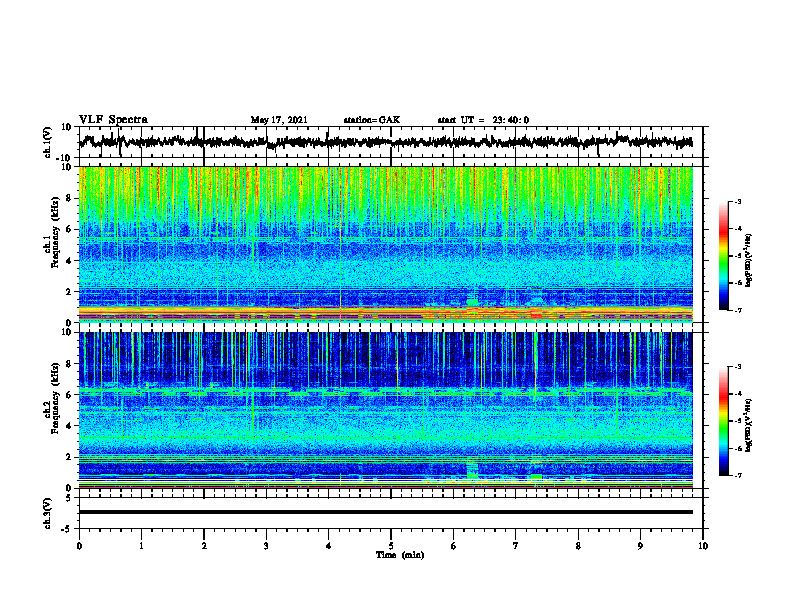Screen dimensions: 792x612
Task: Click the "-7" label on ch.1 color bar
Action: click(737, 310)
